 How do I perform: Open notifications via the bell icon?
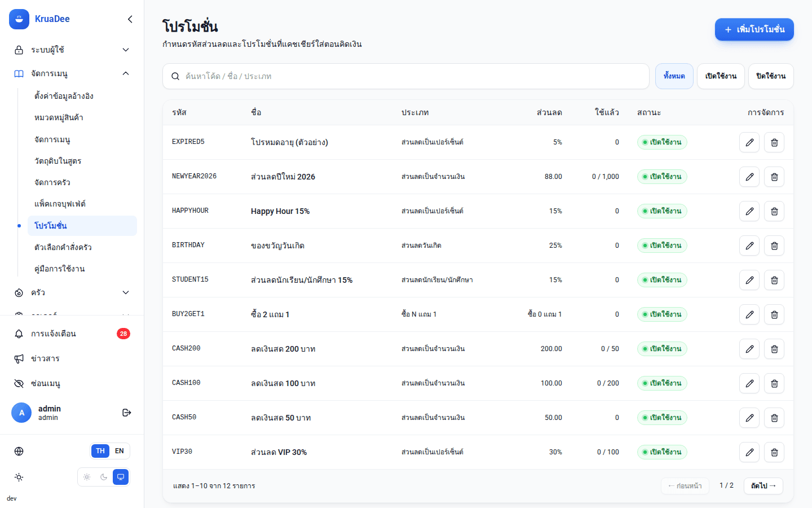point(19,334)
